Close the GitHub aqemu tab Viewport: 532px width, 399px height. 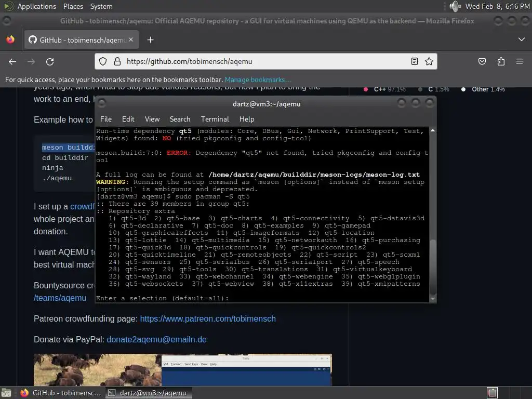click(131, 39)
